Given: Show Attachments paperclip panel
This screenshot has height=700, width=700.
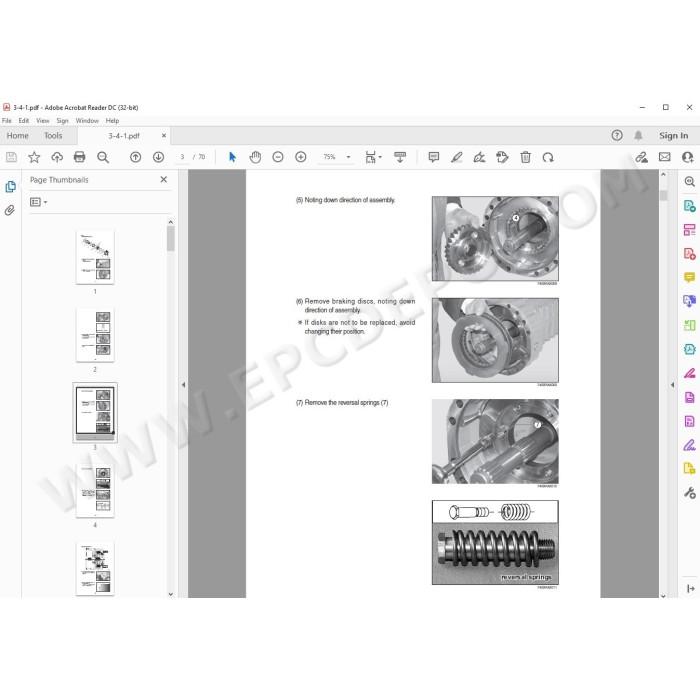Looking at the screenshot, I should click(10, 210).
